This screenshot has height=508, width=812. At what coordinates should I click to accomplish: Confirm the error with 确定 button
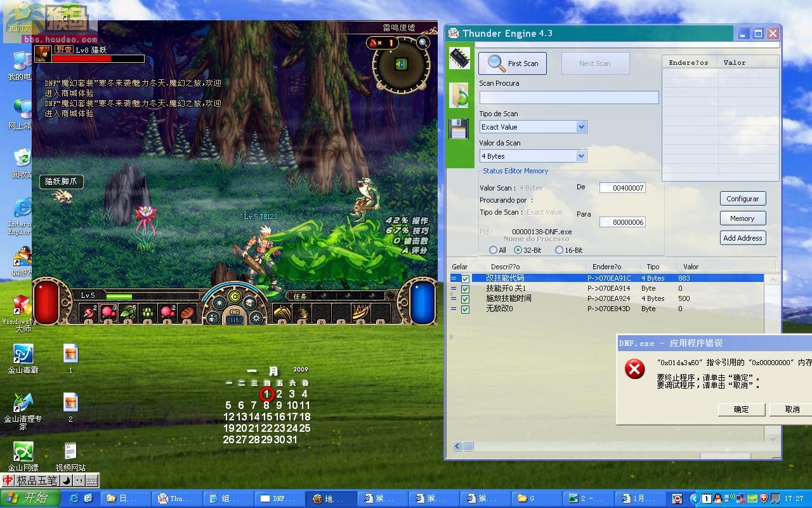pyautogui.click(x=742, y=409)
